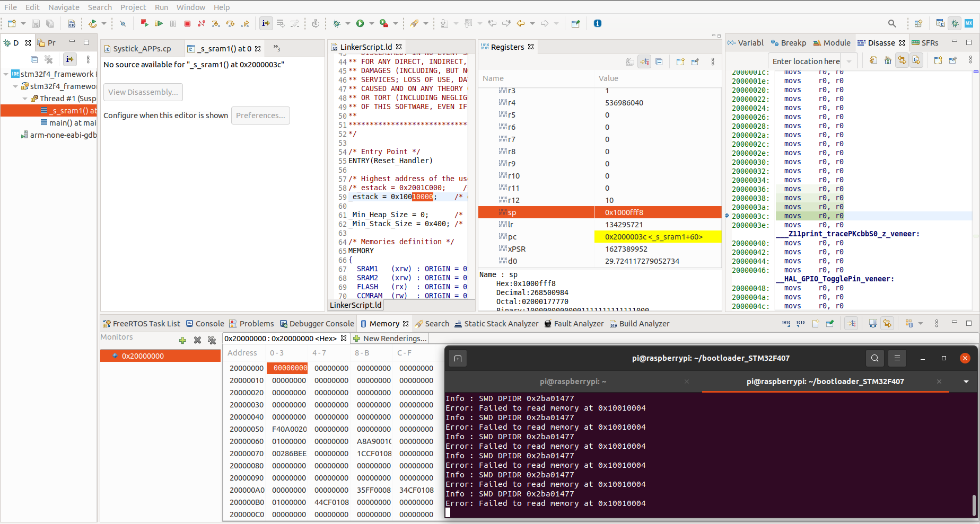Viewport: 980px width, 524px height.
Task: Click the red Terminate debug button
Action: pos(187,23)
